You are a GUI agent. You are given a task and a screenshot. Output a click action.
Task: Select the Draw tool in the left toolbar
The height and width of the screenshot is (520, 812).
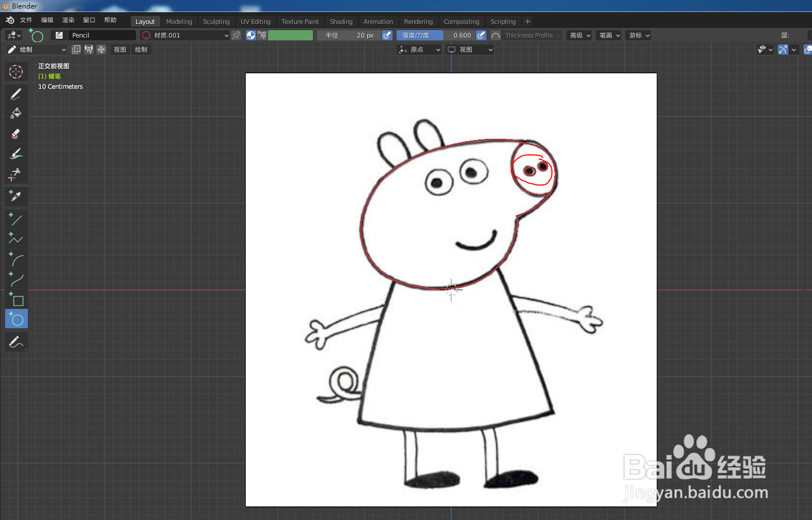[15, 94]
